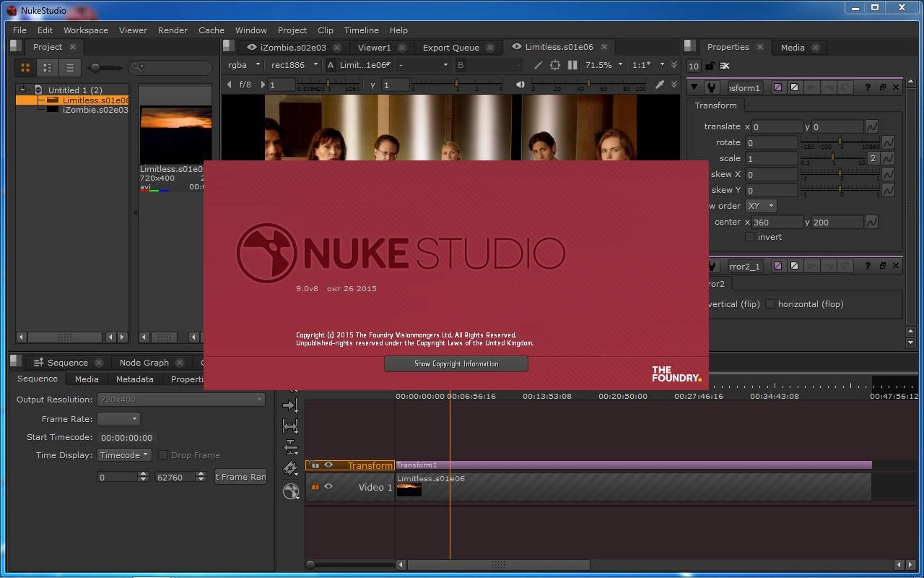Switch project bin to small icon grid view
The width and height of the screenshot is (924, 578).
tap(48, 67)
